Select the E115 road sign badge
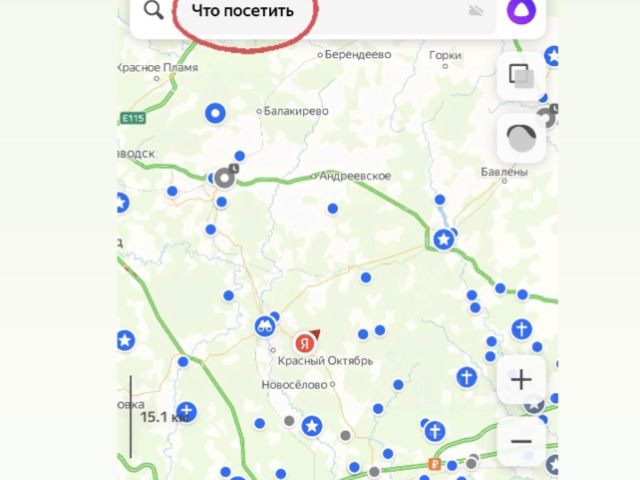This screenshot has width=640, height=480. (x=133, y=118)
